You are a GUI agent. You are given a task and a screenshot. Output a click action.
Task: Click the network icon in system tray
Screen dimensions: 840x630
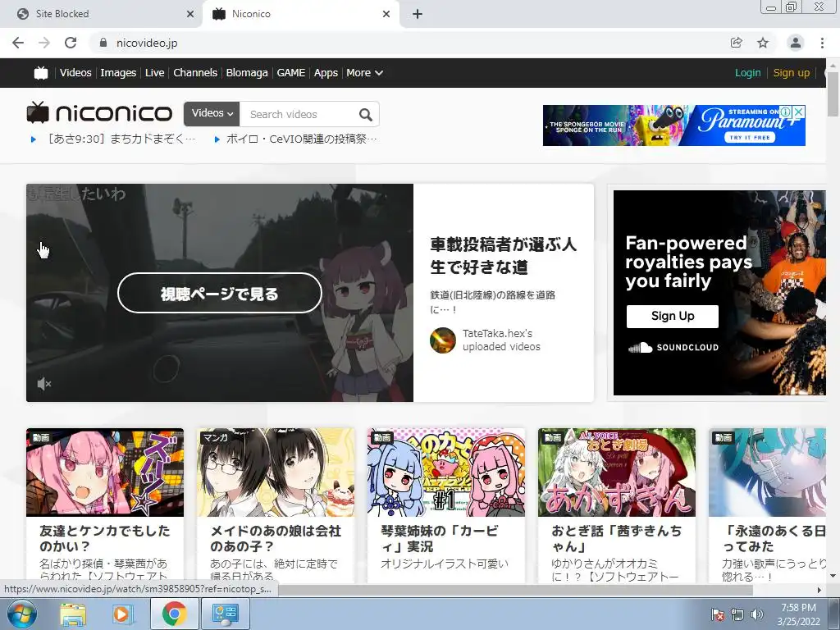click(737, 614)
